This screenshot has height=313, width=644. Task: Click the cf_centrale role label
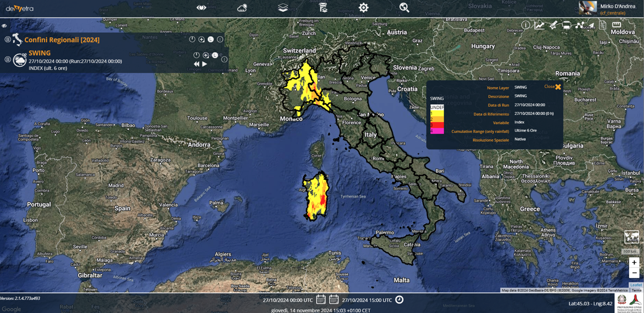coord(612,13)
